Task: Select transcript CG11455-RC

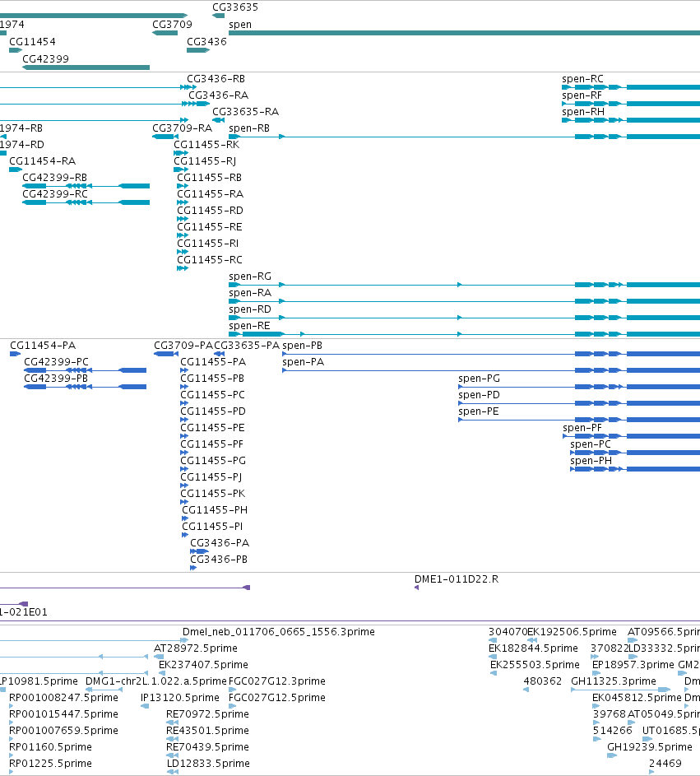Action: coord(183,268)
